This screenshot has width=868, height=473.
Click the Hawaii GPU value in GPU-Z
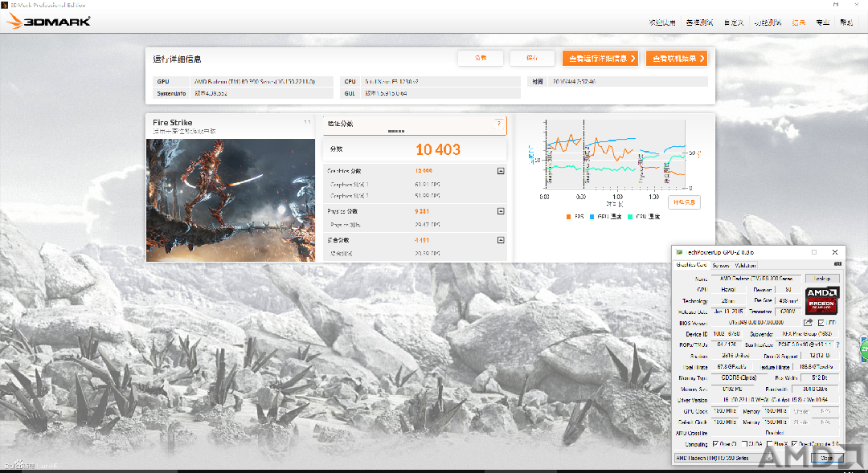pos(728,289)
